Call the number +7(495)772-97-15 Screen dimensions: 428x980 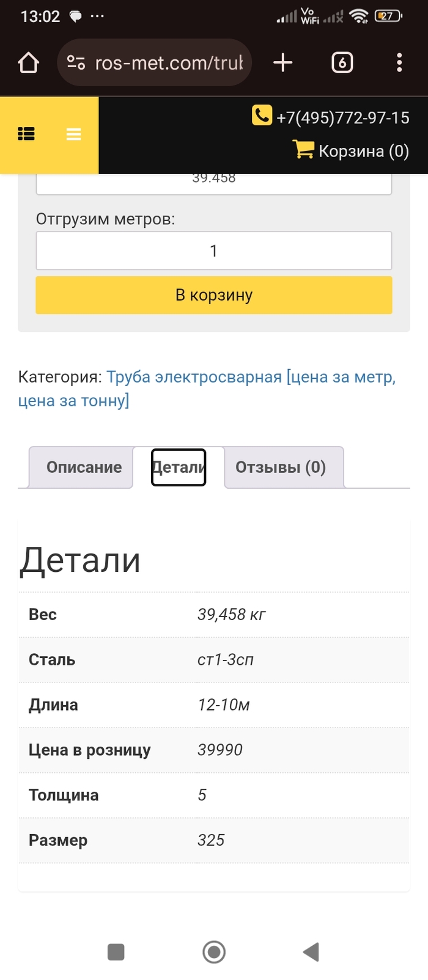pos(342,117)
